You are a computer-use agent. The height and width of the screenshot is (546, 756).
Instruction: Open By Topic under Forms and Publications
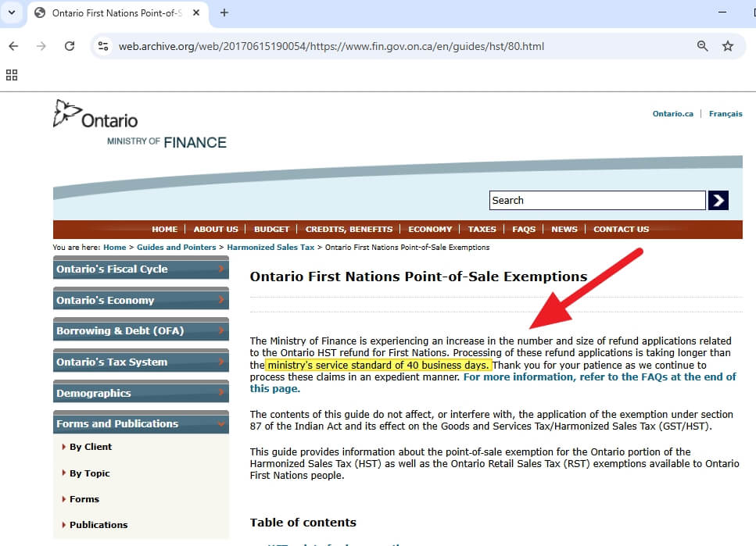(90, 473)
